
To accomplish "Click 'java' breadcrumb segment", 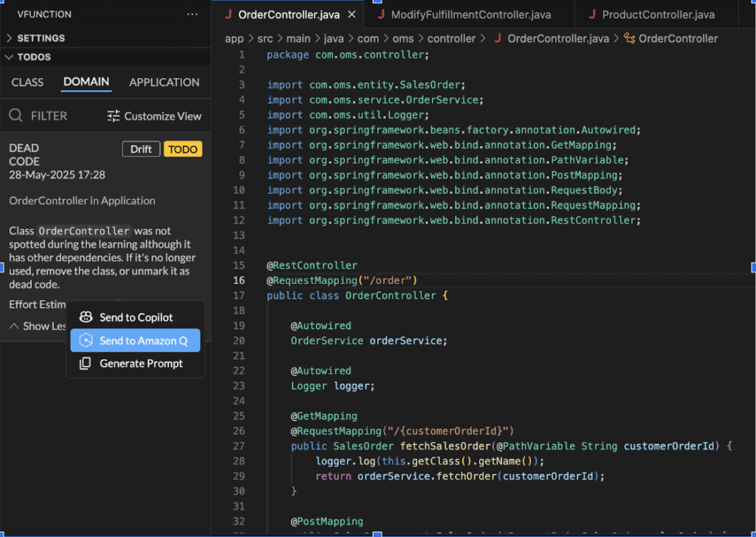I will [x=334, y=39].
